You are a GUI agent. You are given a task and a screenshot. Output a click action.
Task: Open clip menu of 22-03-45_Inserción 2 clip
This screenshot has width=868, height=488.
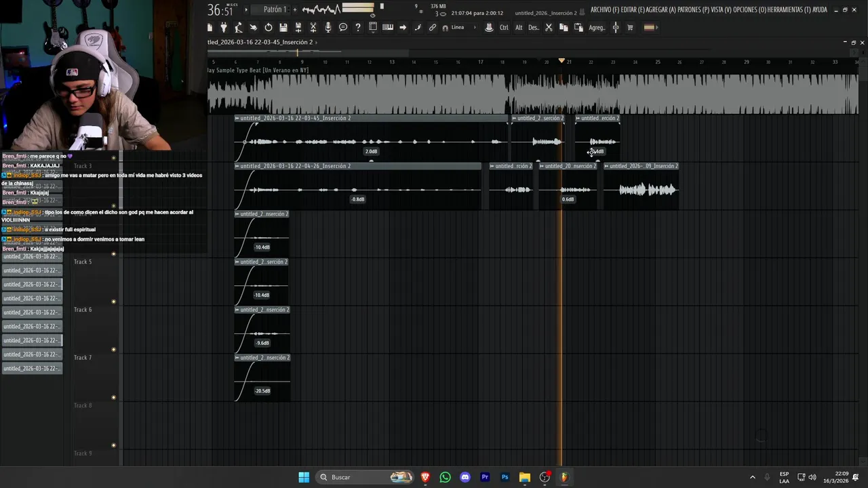(x=237, y=119)
